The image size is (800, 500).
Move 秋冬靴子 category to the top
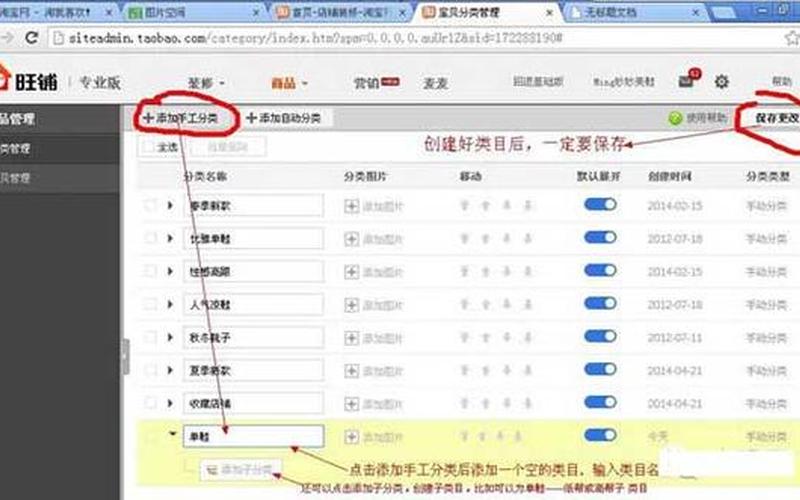(464, 337)
